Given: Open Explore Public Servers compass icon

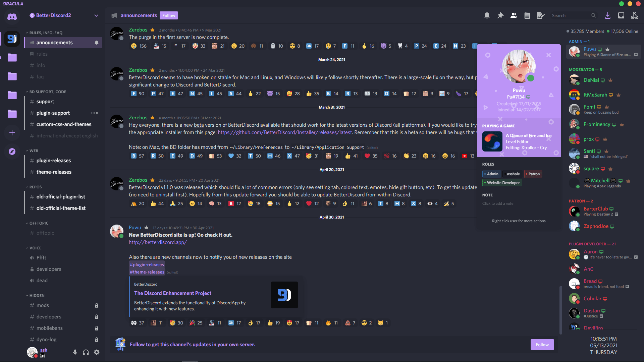Looking at the screenshot, I should [x=12, y=152].
